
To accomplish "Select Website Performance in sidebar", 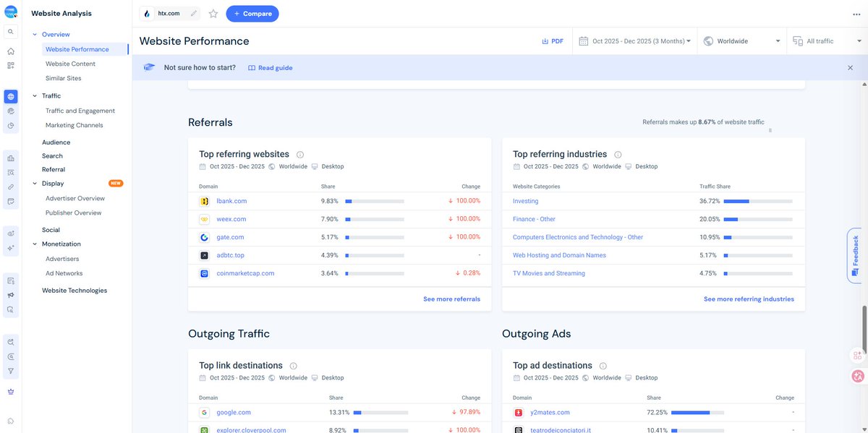I will point(77,49).
